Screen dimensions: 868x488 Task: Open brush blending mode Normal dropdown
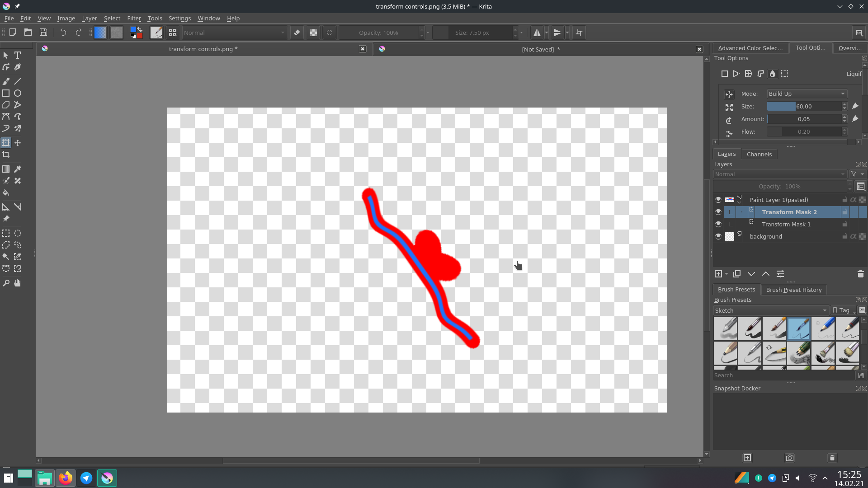[x=234, y=33]
